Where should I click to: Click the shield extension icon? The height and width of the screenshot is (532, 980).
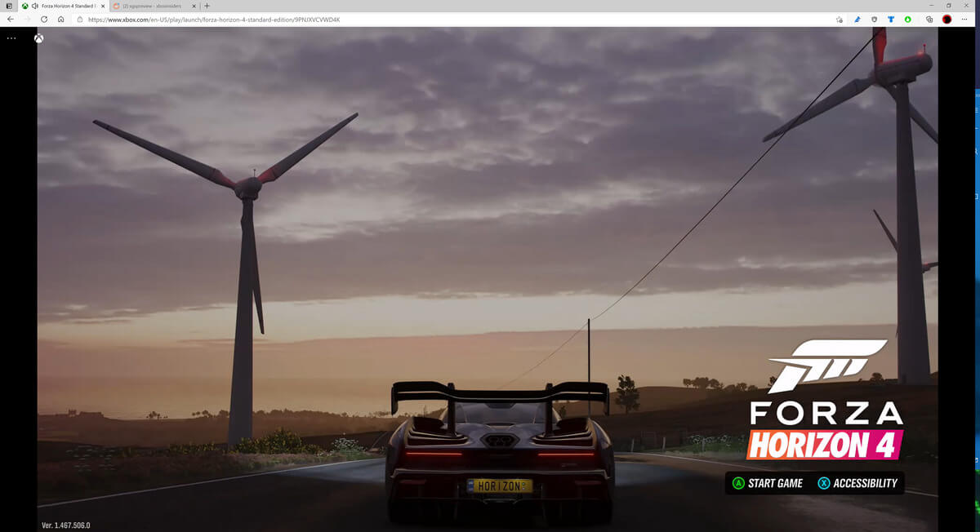875,19
